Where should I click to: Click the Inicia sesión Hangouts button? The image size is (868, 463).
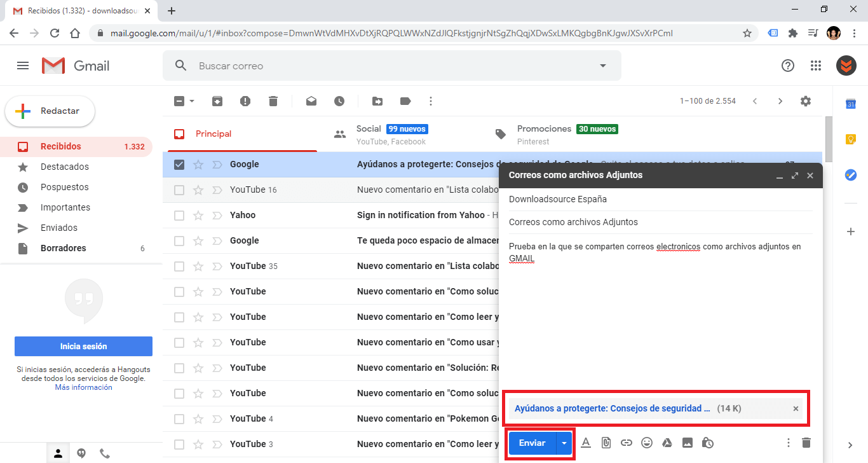tap(83, 347)
